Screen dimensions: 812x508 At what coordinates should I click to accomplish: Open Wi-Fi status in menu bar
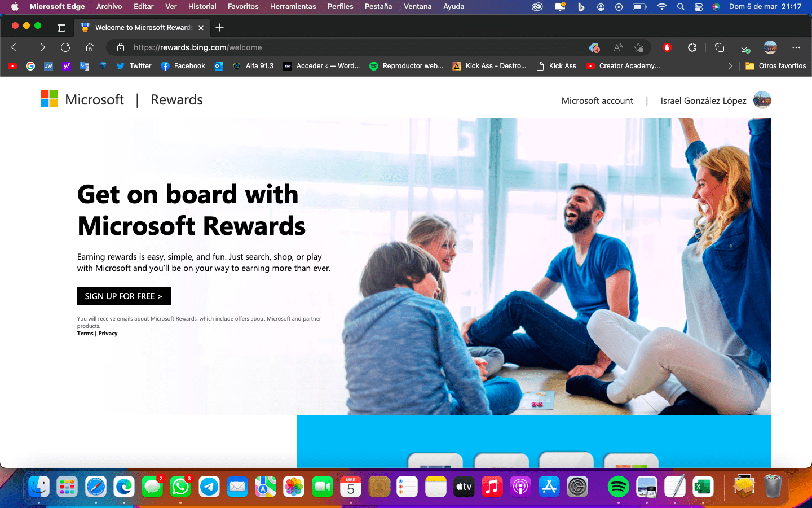click(x=662, y=6)
